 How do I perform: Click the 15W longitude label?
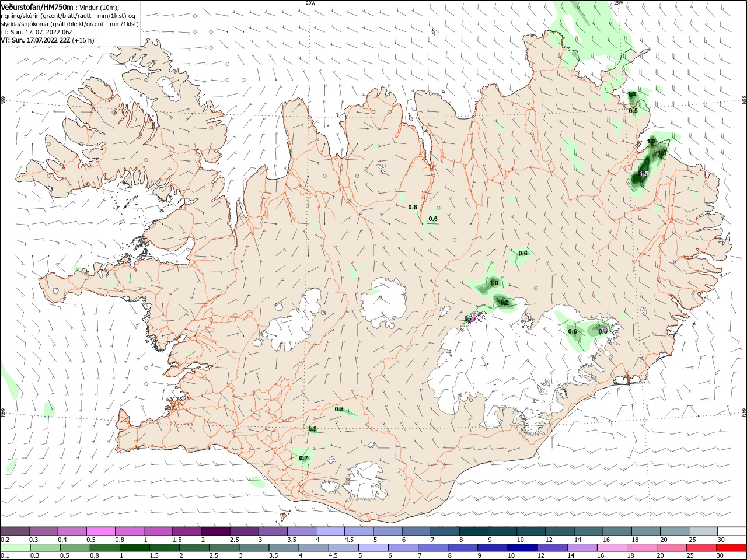[618, 3]
